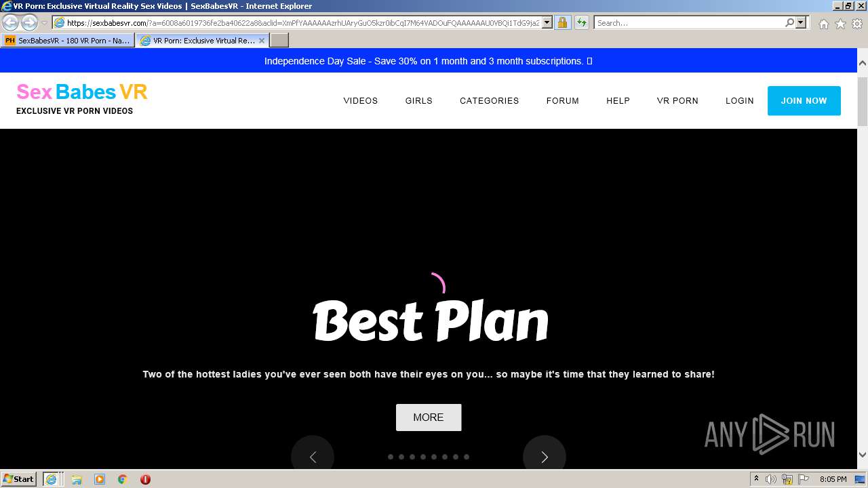Open Google Chrome taskbar icon
The image size is (868, 488).
pyautogui.click(x=123, y=479)
